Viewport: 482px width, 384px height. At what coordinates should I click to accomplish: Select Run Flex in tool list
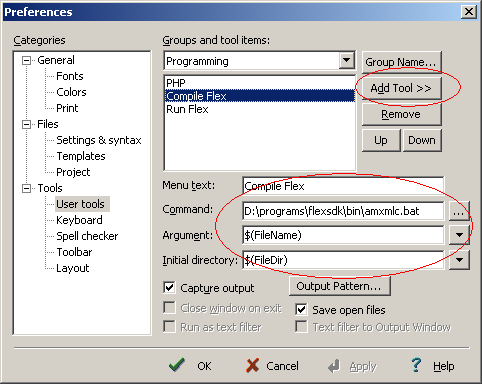[260, 109]
